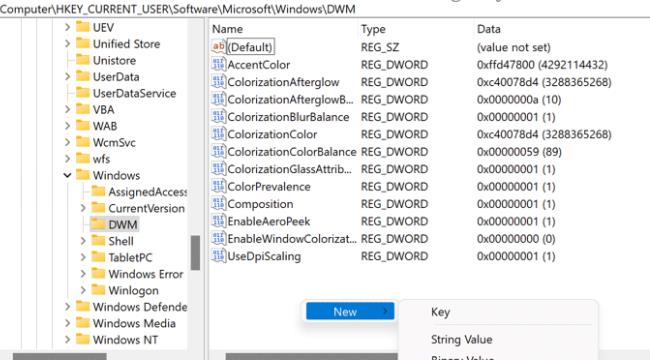Expand the Shell tree node
Viewport: 650px width, 360px height.
click(83, 241)
